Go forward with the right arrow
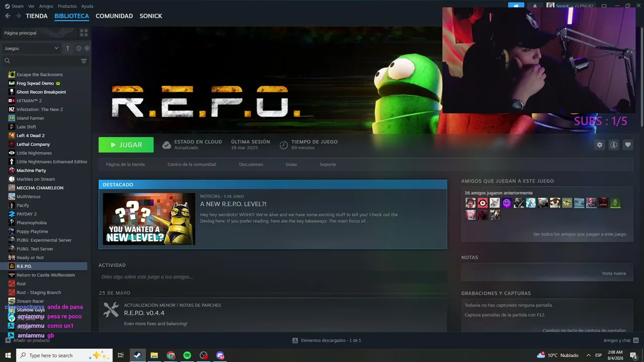This screenshot has height=362, width=644. (18, 16)
